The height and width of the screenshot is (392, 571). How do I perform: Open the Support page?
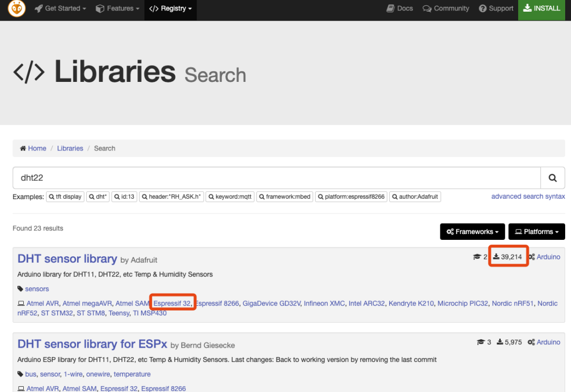click(x=495, y=8)
